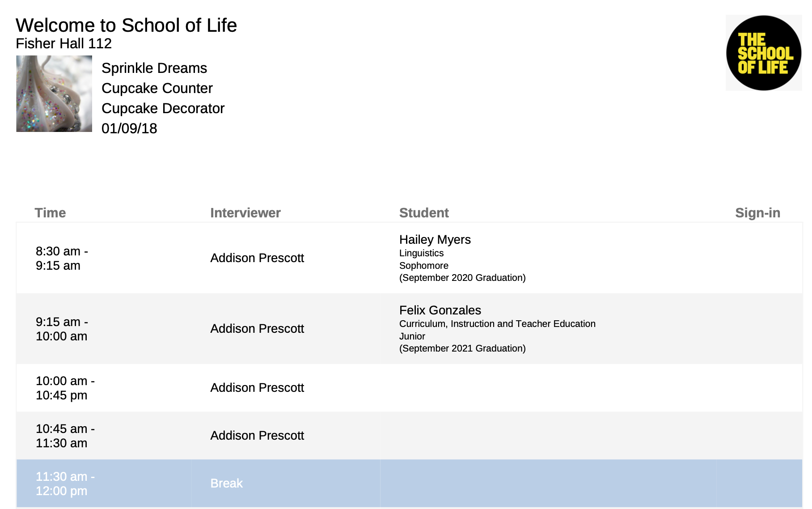Viewport: 812px width, 509px height.
Task: Click Addison Prescott in the 10:45 am row
Action: tap(257, 436)
